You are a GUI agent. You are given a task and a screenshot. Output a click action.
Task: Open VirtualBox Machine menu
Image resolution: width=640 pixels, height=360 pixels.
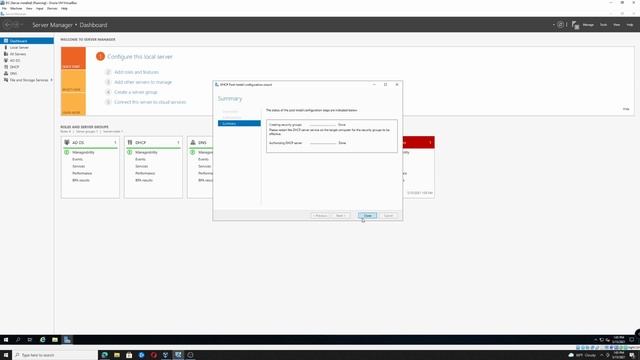(16, 8)
